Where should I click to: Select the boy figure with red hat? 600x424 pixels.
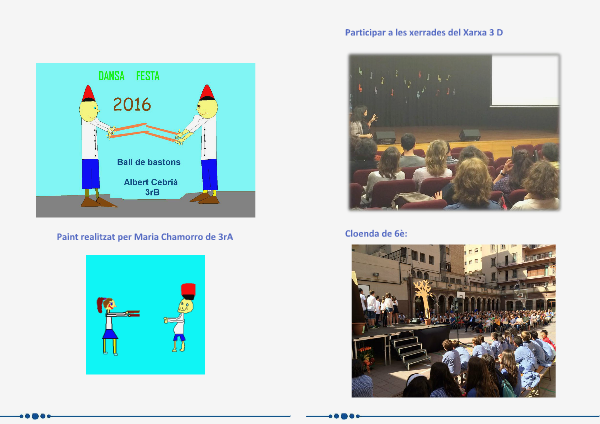pyautogui.click(x=182, y=317)
